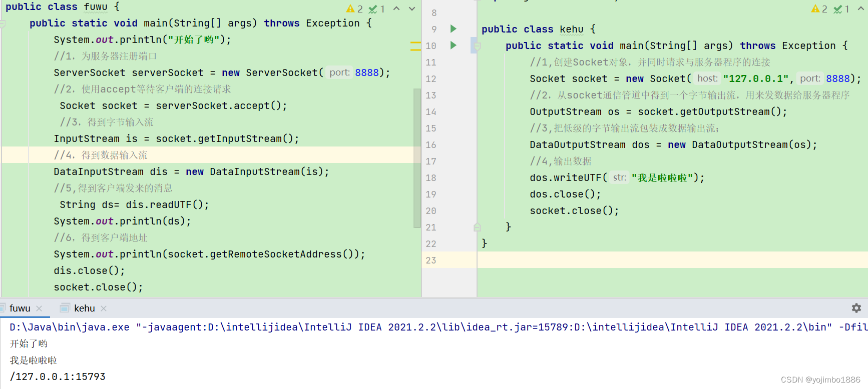Run kehu class from line 9 gutter arrow
The image size is (868, 389).
coord(453,28)
